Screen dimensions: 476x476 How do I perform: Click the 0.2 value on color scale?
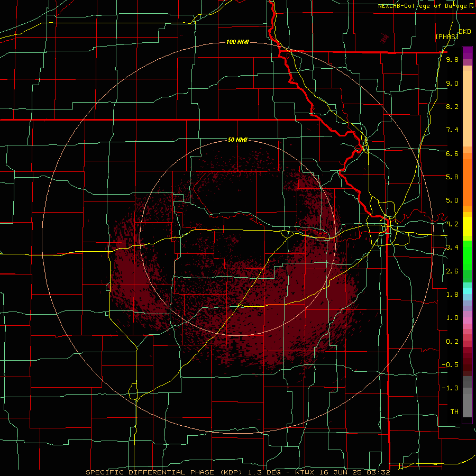coord(452,342)
